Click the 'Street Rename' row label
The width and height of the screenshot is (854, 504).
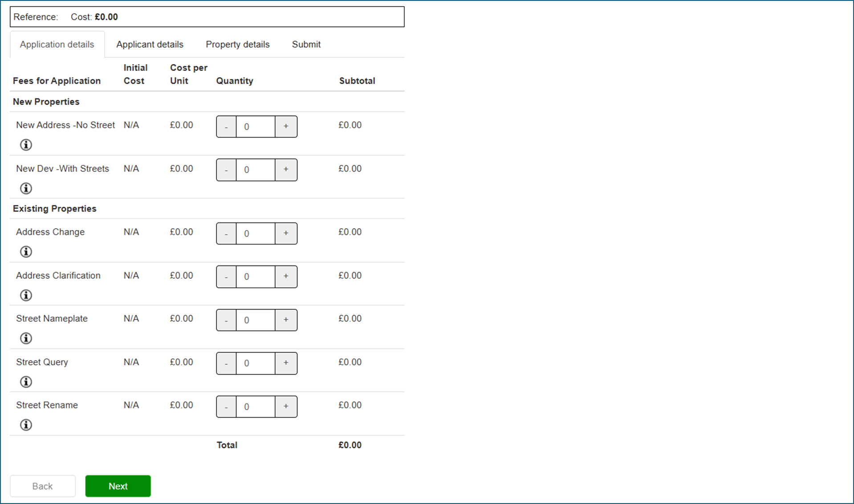[x=47, y=405]
